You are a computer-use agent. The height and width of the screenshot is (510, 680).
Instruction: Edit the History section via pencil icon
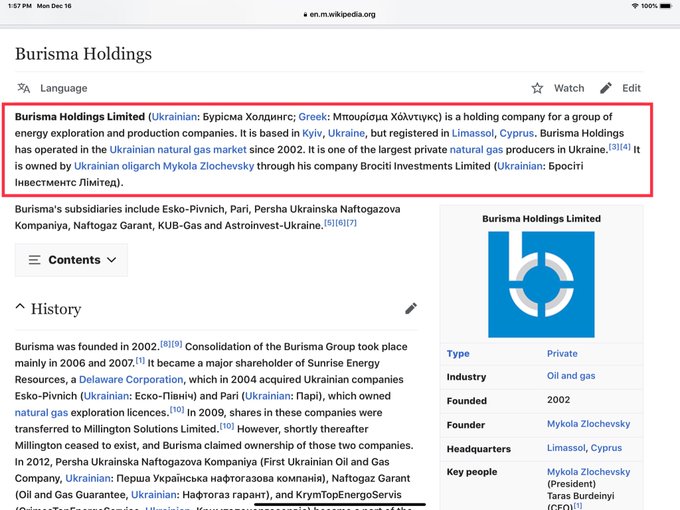[411, 308]
